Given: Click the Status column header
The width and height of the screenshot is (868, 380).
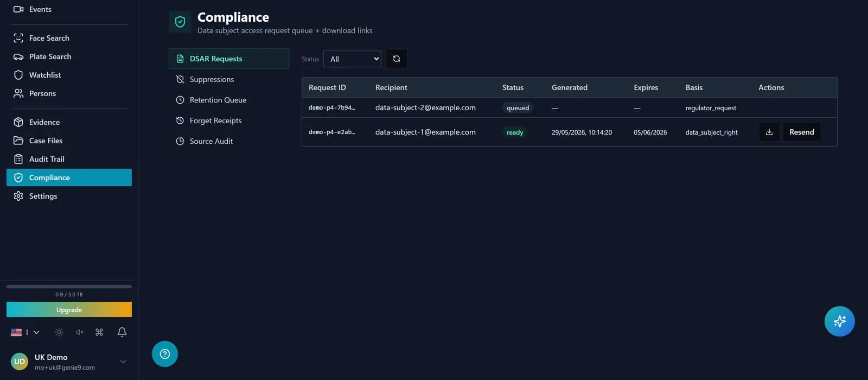Looking at the screenshot, I should (x=513, y=87).
